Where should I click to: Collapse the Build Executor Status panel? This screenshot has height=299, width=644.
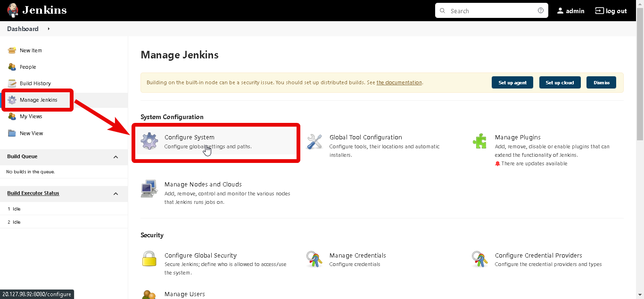[x=116, y=194]
